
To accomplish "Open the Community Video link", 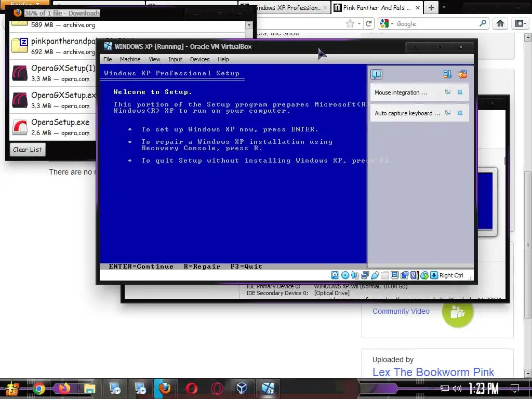I will (x=401, y=311).
